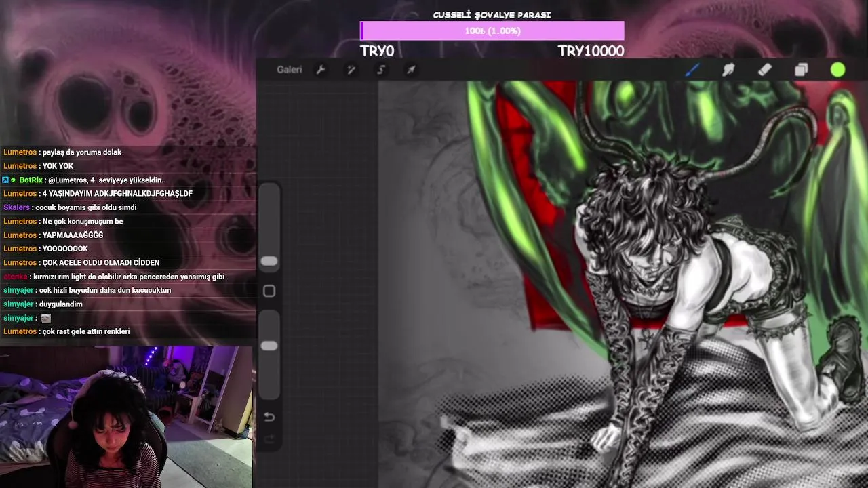Select the Eraser tool

(765, 70)
